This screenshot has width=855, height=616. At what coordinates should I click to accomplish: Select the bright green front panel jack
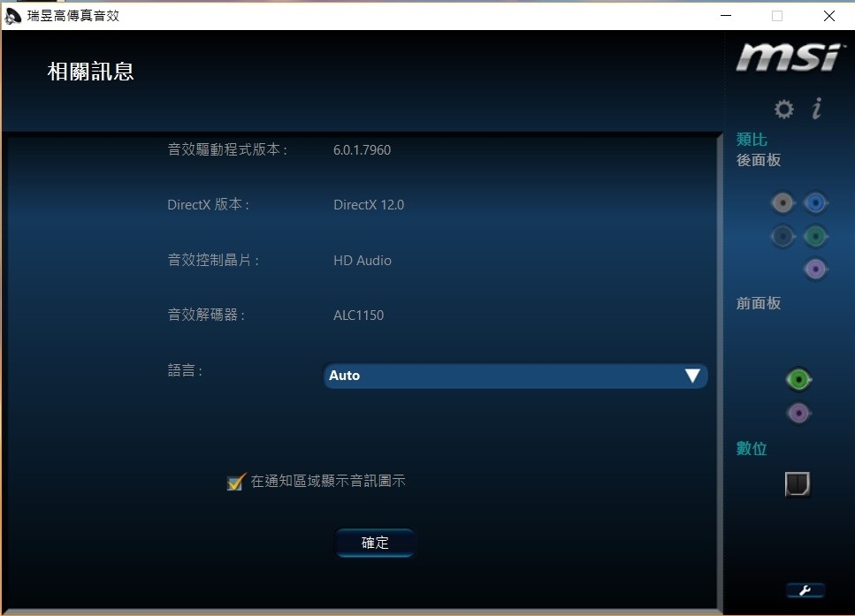pos(798,379)
